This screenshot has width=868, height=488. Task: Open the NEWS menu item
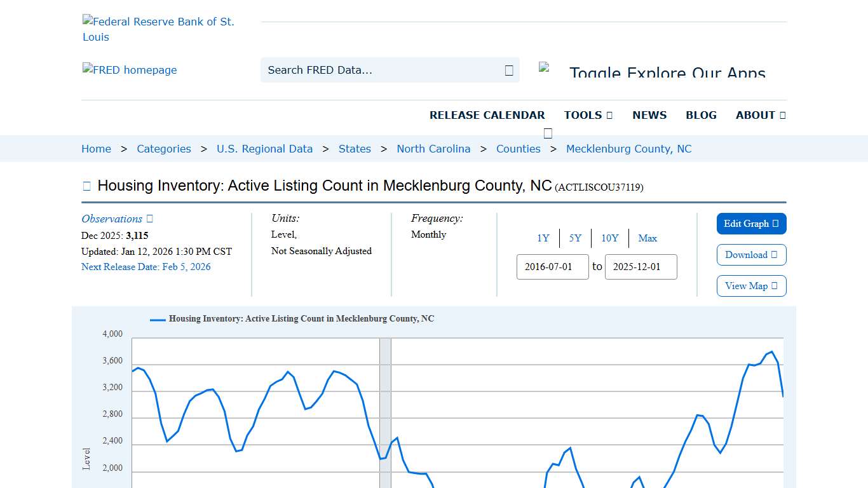[649, 115]
